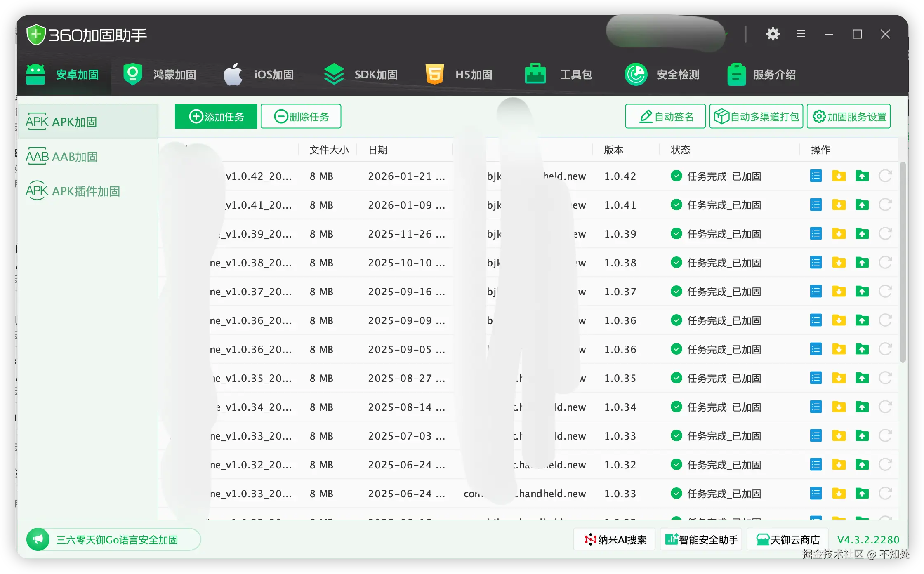This screenshot has height=574, width=924.
Task: Click the 删除任务 button
Action: pyautogui.click(x=301, y=117)
